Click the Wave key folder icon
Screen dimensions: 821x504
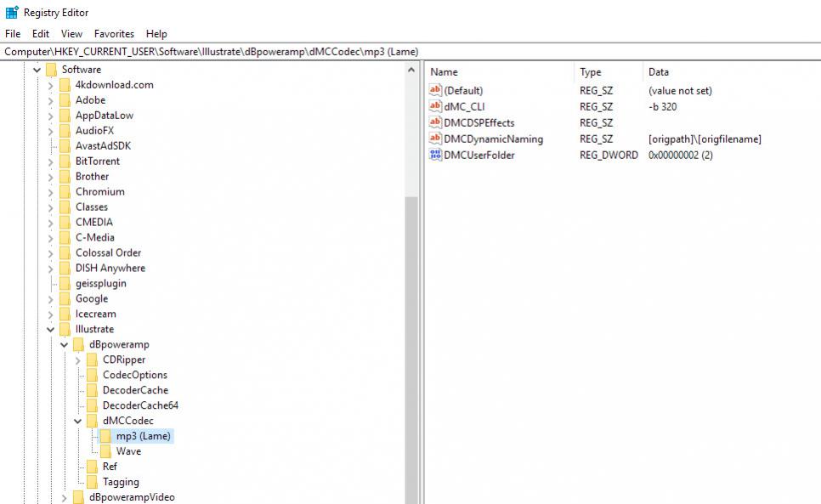[x=105, y=451]
